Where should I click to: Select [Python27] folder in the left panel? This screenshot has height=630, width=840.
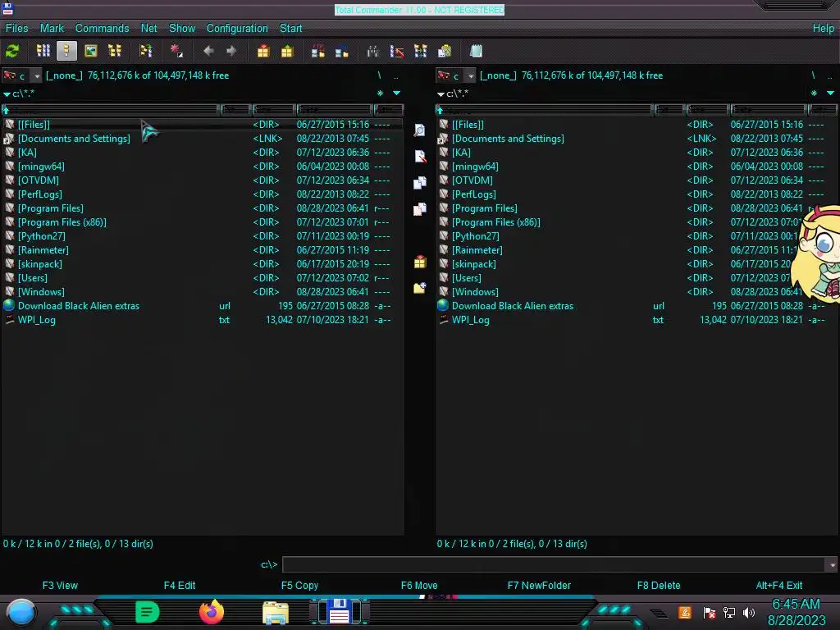(x=203, y=236)
